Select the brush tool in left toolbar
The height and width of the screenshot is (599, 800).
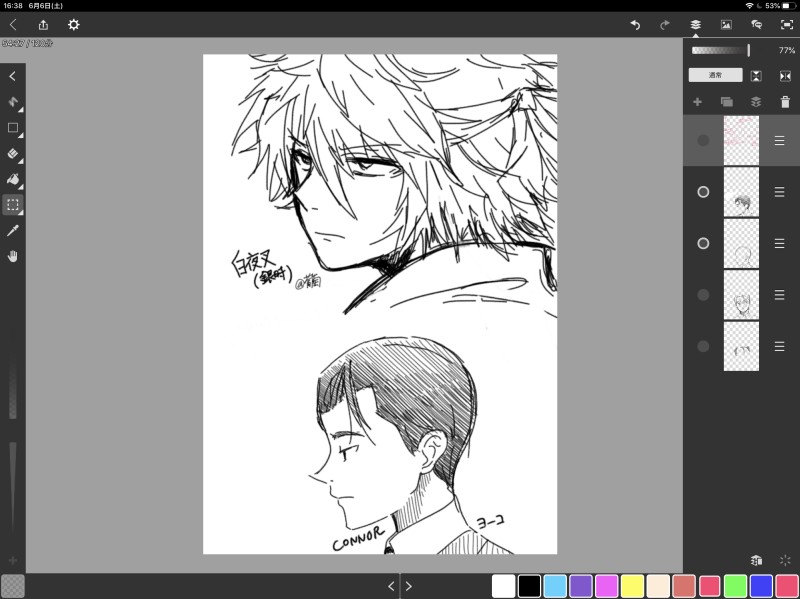(x=13, y=102)
